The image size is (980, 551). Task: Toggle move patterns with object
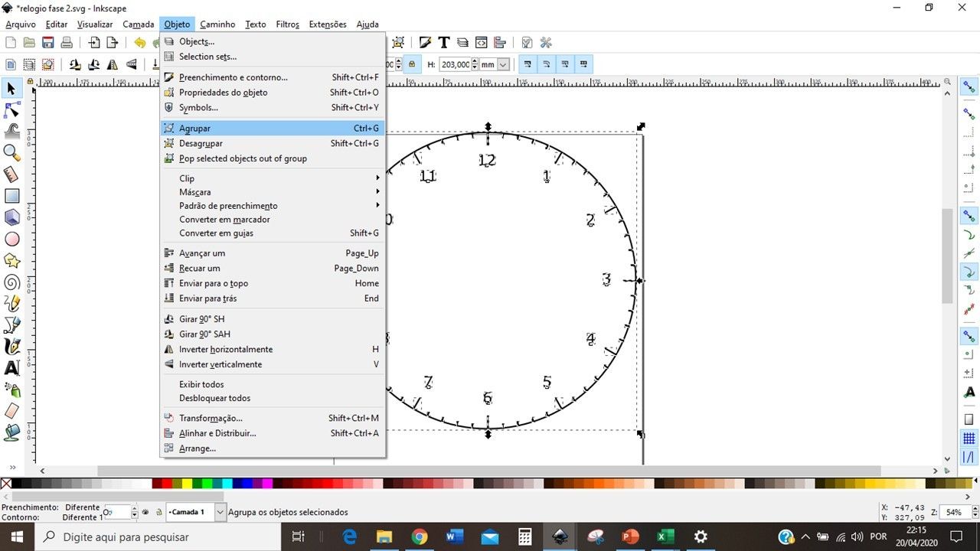(x=583, y=65)
